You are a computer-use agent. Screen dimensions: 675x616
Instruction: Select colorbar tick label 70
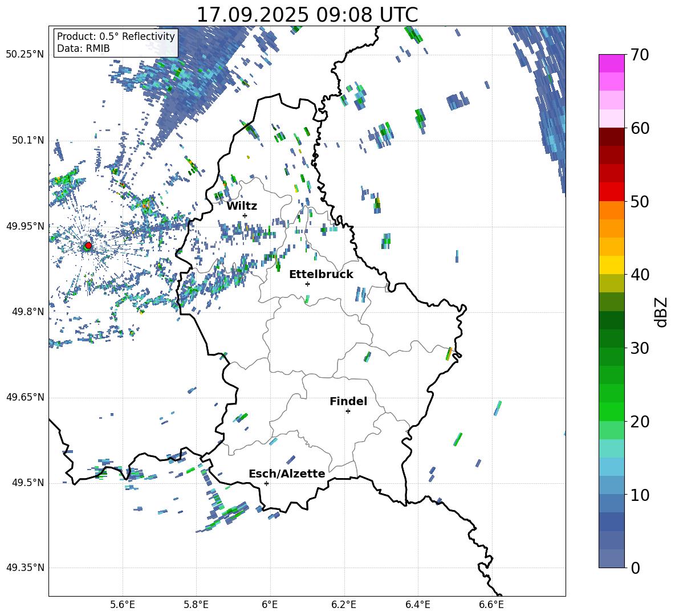(x=640, y=55)
